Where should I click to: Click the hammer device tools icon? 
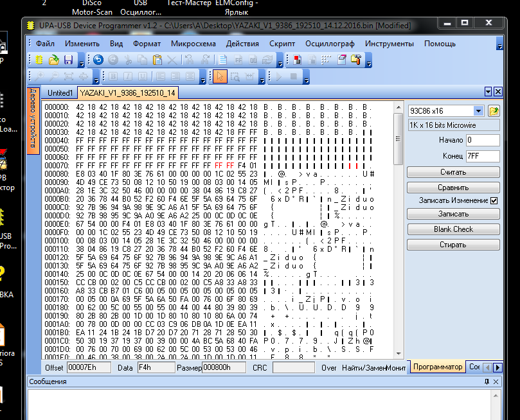coord(356,60)
